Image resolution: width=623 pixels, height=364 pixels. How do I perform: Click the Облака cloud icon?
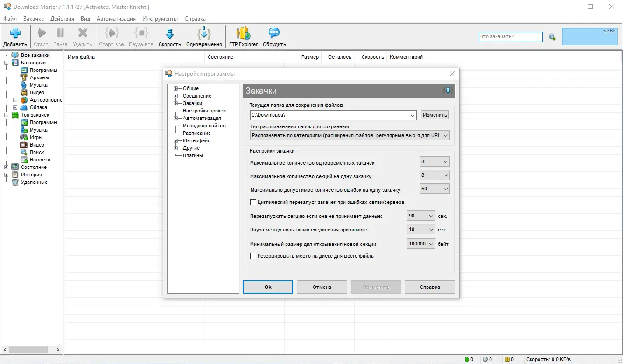[x=24, y=107]
